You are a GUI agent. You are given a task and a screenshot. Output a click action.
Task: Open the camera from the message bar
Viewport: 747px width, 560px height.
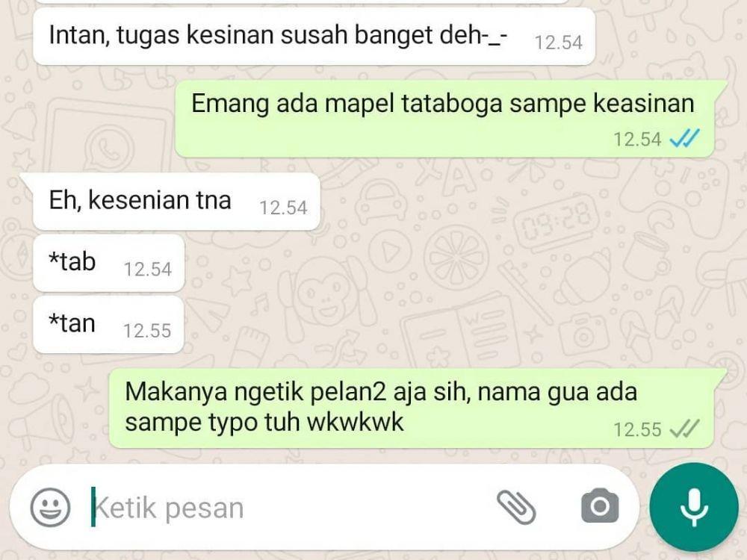(600, 505)
